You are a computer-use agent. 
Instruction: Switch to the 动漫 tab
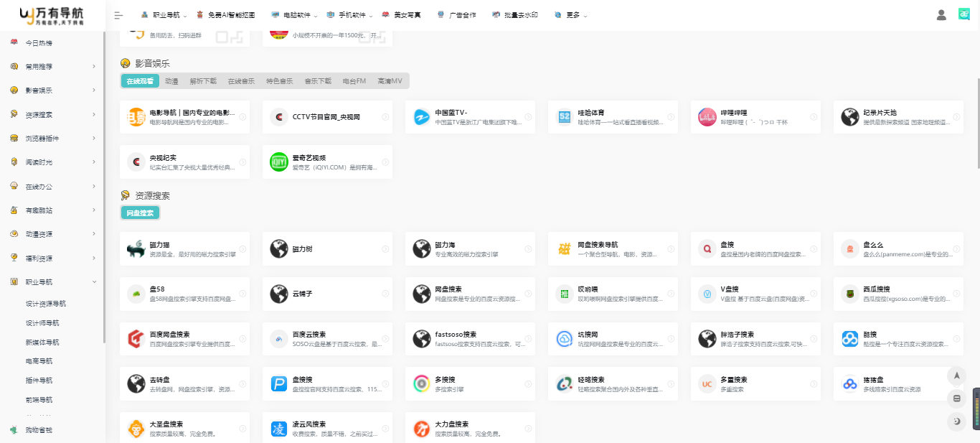[171, 81]
